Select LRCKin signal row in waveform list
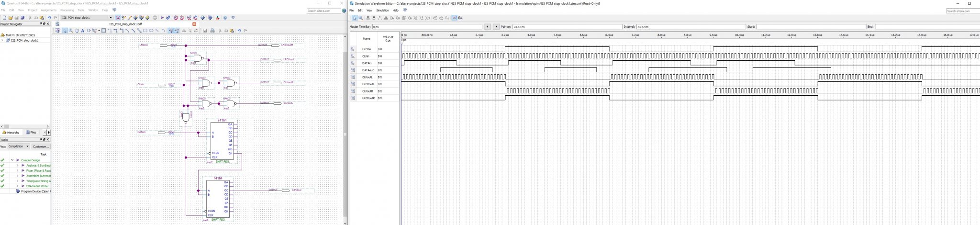 [375, 49]
